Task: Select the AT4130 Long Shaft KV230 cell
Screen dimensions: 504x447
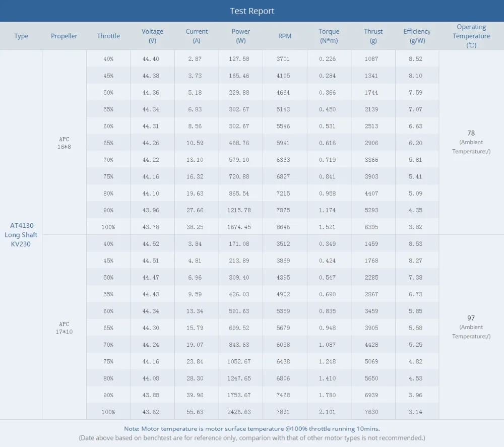Action: point(21,234)
